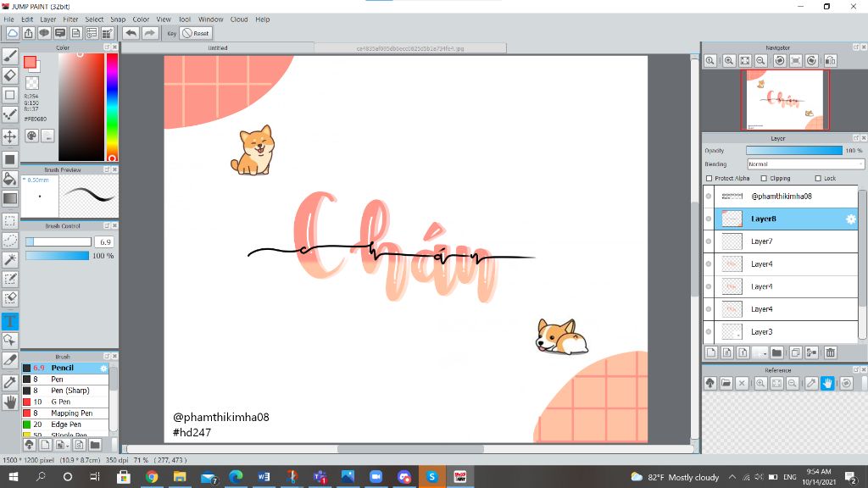Open the Select menu
The image size is (868, 488).
coord(94,19)
